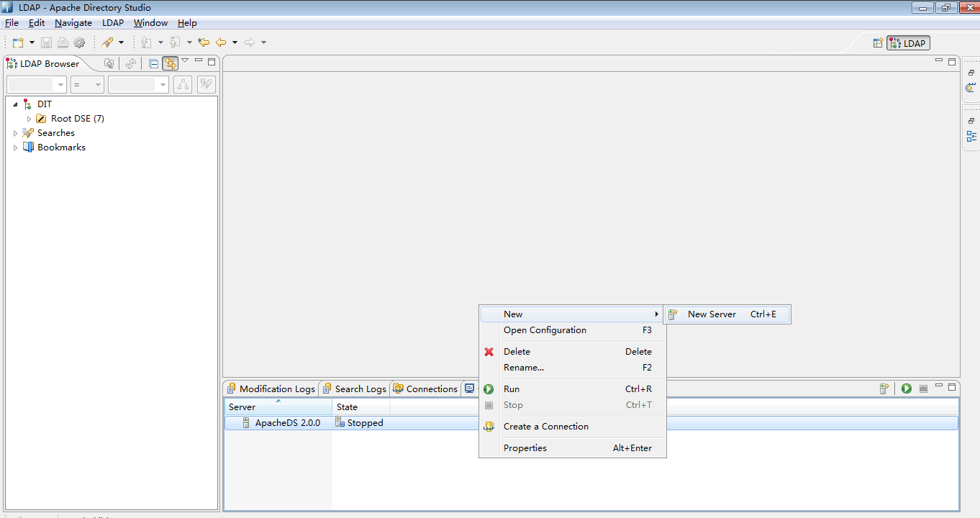The image size is (980, 518).
Task: Click the New wizard toolbar icon
Action: (x=18, y=42)
